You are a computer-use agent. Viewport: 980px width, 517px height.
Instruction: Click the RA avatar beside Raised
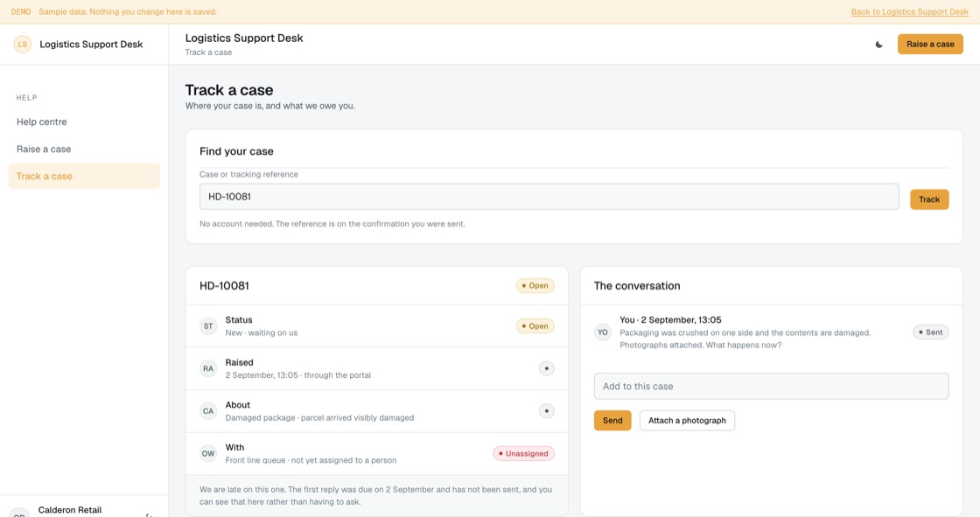(x=208, y=368)
